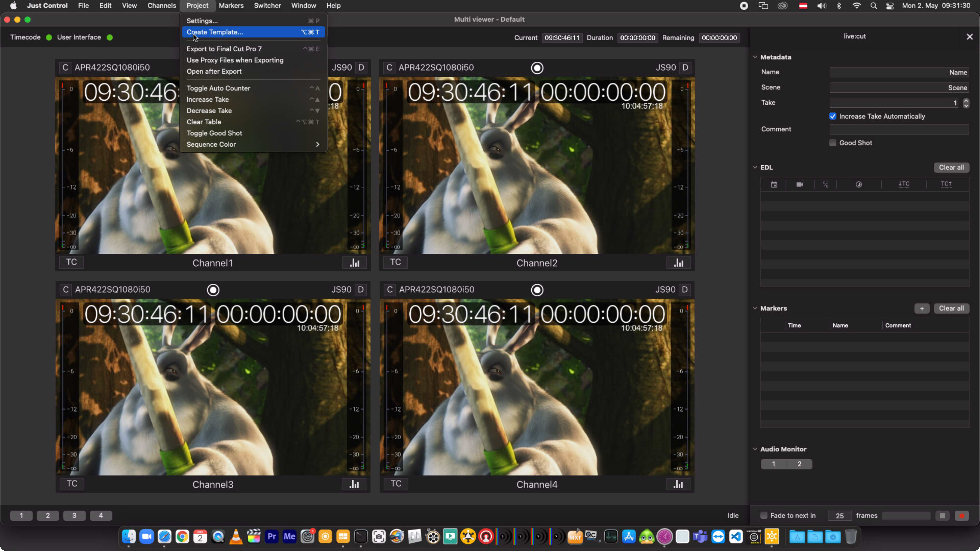Adjust the Take stepper arrows
Screen dimensions: 980x551
[x=966, y=103]
